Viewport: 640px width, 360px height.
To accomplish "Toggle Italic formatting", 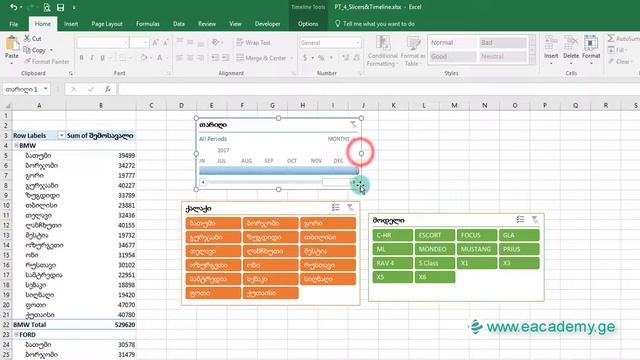I will point(92,58).
